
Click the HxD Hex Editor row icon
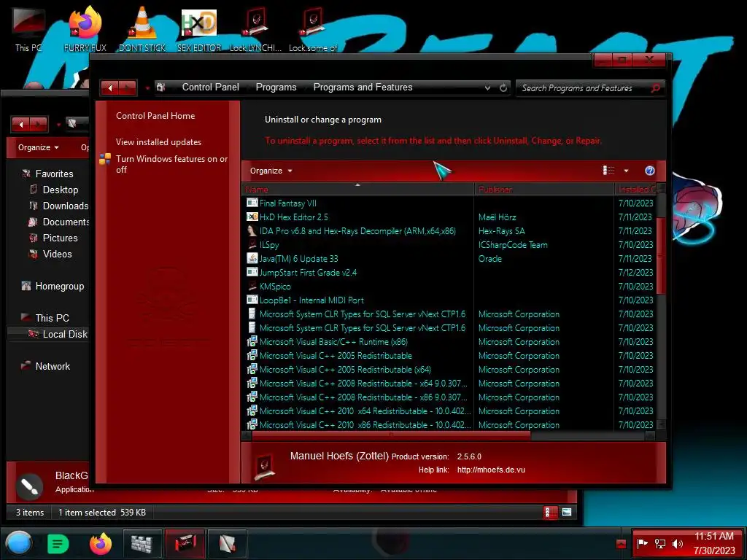point(252,217)
